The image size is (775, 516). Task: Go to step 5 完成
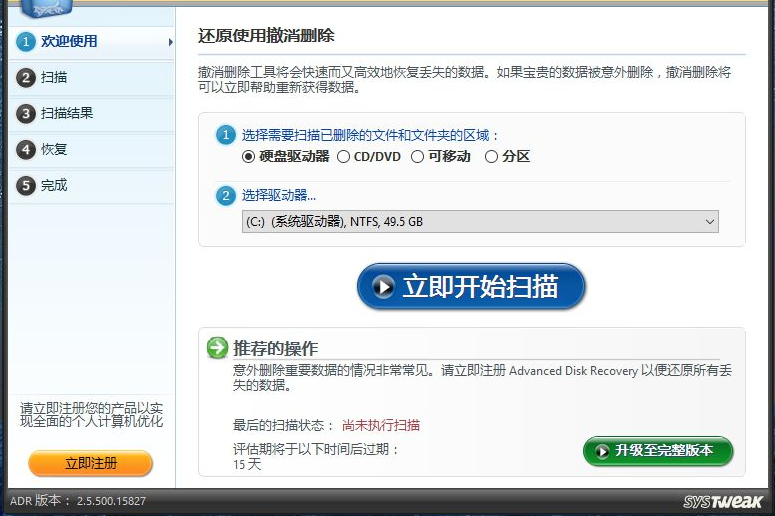click(91, 185)
